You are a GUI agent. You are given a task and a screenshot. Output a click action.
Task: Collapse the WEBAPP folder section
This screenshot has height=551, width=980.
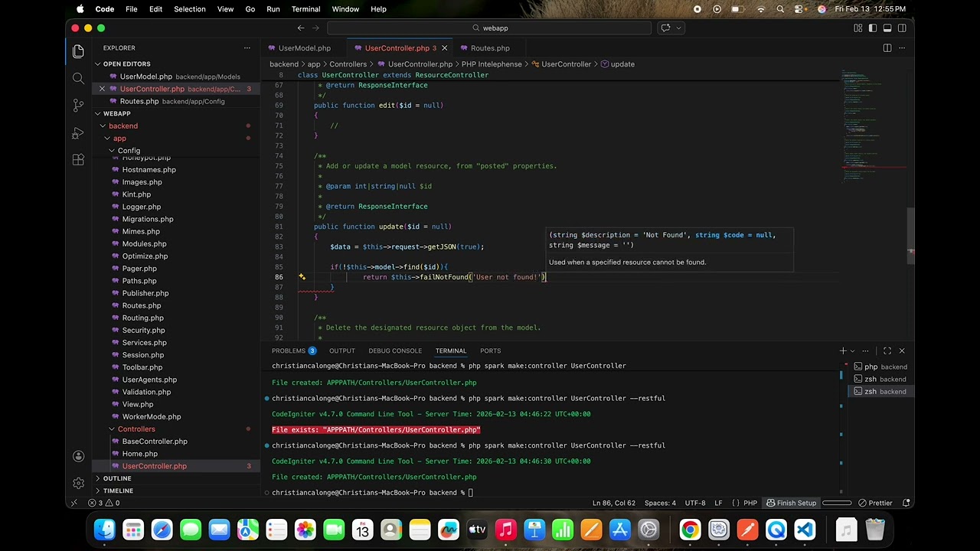pyautogui.click(x=116, y=114)
